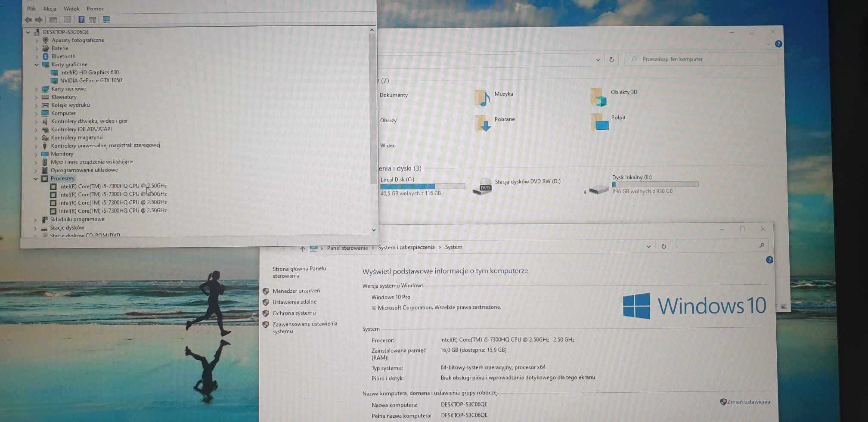Expand the Stacje dysków category
The image size is (868, 422).
[35, 228]
